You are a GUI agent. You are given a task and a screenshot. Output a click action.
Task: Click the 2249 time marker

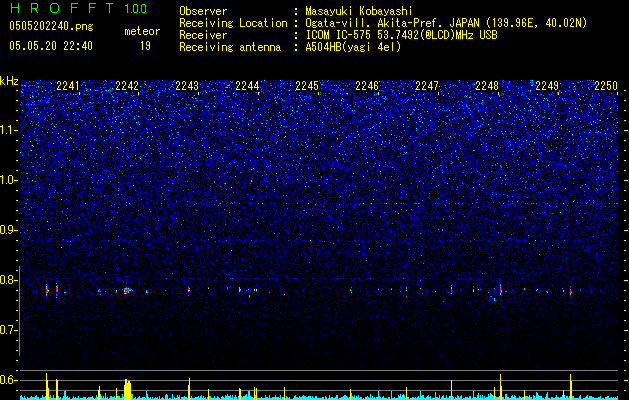coord(547,86)
